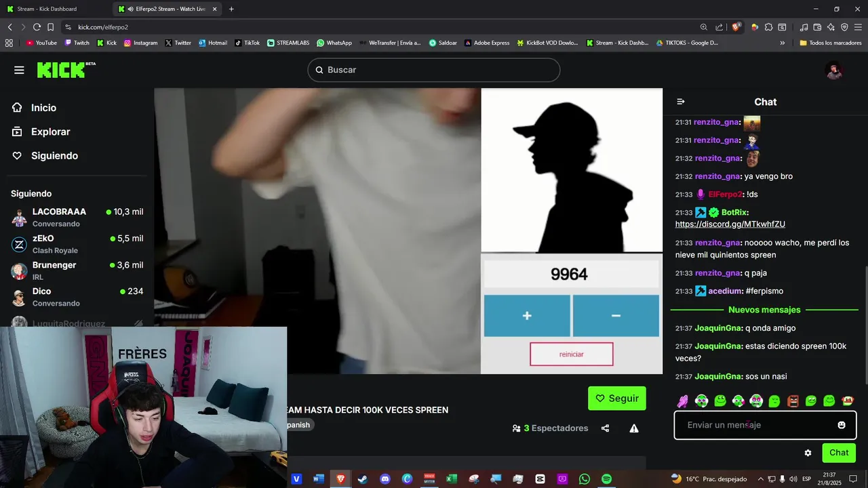This screenshot has width=868, height=488.
Task: Show hidden system tray icons chevron
Action: click(760, 479)
